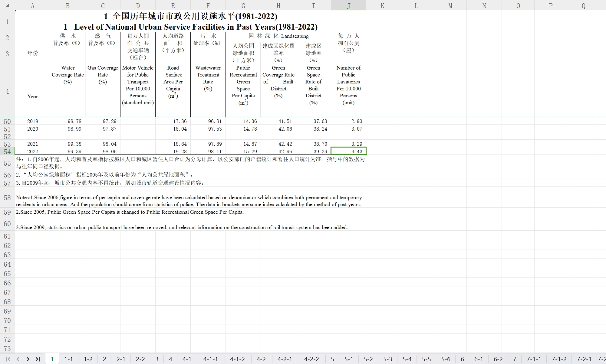Image resolution: width=606 pixels, height=364 pixels.
Task: Switch to sheet tab 5-6
Action: [446, 359]
